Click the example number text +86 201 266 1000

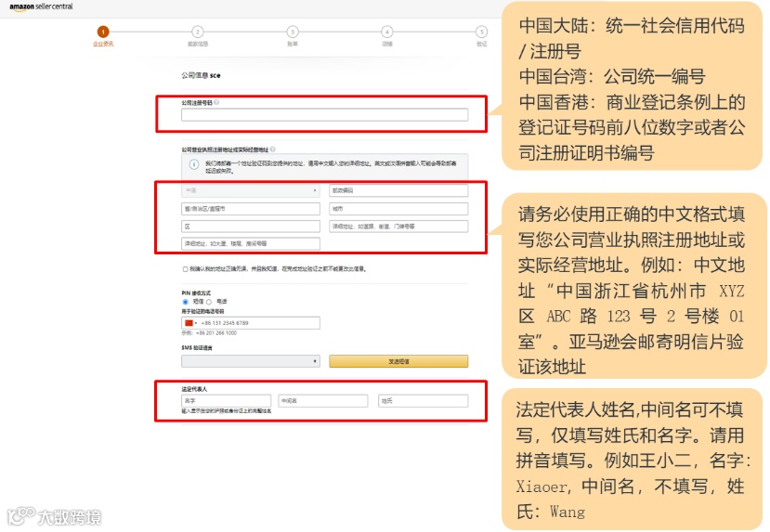[216, 332]
